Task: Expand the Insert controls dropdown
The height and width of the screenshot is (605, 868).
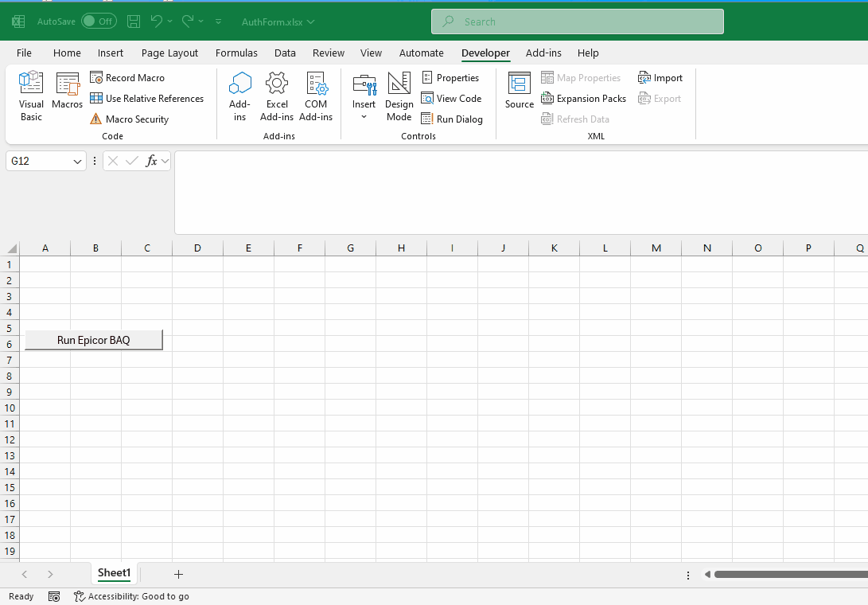Action: [x=364, y=116]
